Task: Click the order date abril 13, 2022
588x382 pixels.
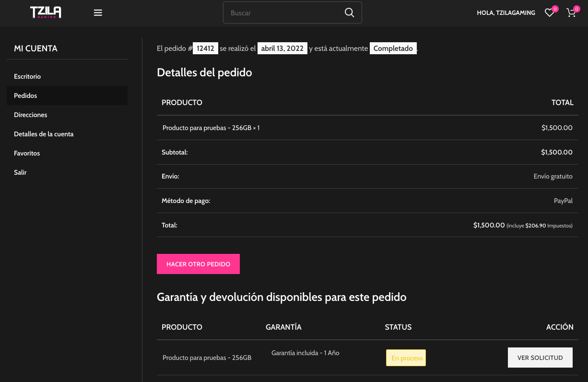Action: tap(282, 48)
